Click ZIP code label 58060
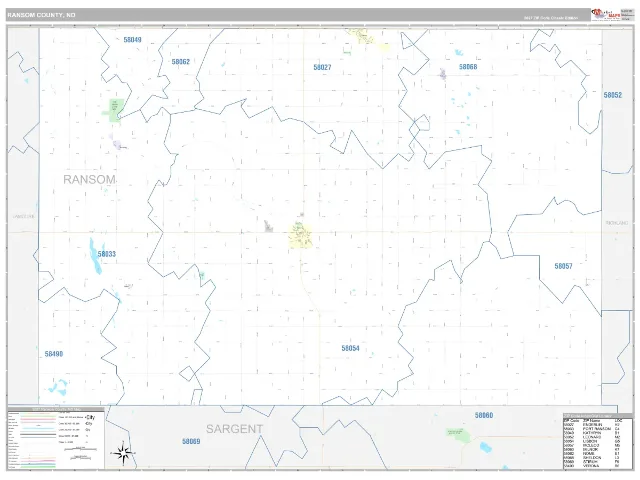640x480 pixels. [484, 415]
